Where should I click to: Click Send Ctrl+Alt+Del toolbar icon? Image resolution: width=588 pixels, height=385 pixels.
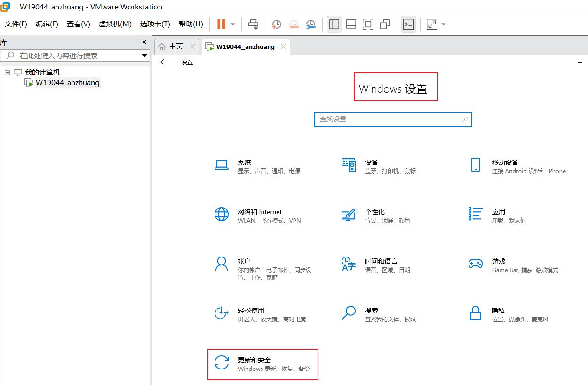(x=254, y=24)
